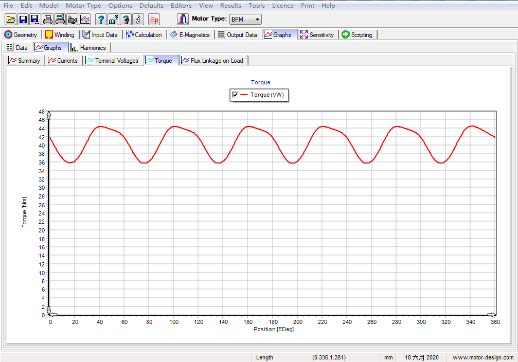Viewport: 518px width, 362px height.
Task: Switch to the Output Data tab
Action: pyautogui.click(x=238, y=35)
